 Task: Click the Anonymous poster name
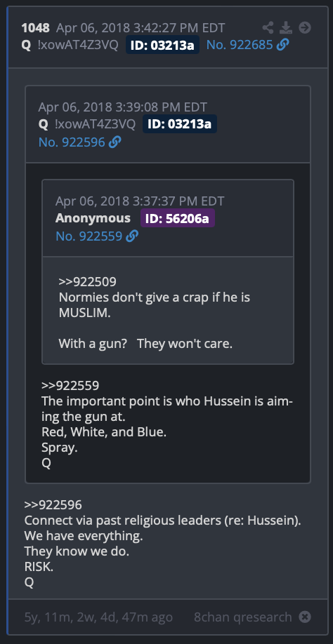pos(93,217)
